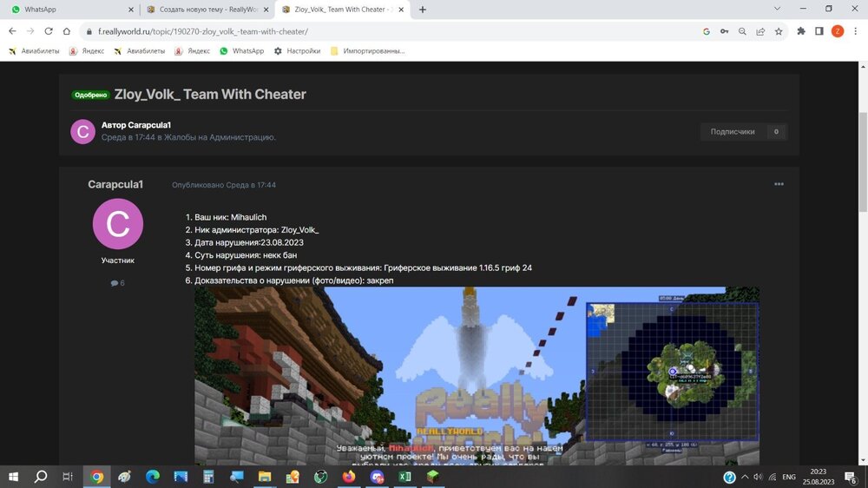Open the Жалобы на Администрацию section link
Image resolution: width=868 pixels, height=488 pixels.
[x=220, y=137]
